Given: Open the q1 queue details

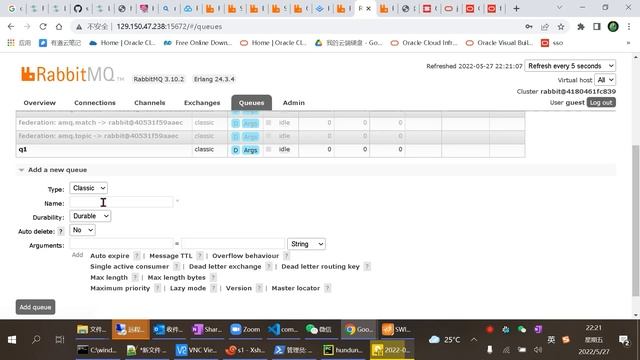Looking at the screenshot, I should coord(23,149).
